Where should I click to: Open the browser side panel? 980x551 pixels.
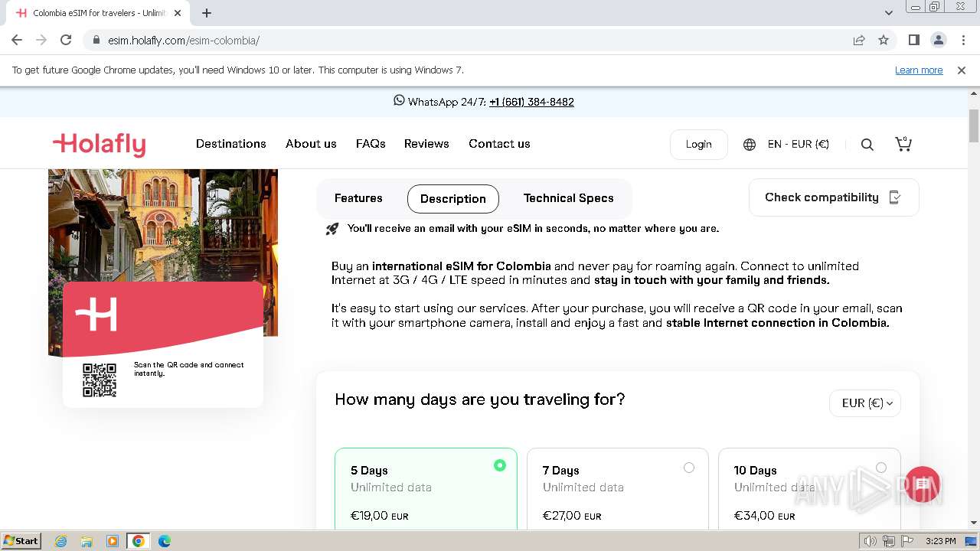(x=913, y=40)
